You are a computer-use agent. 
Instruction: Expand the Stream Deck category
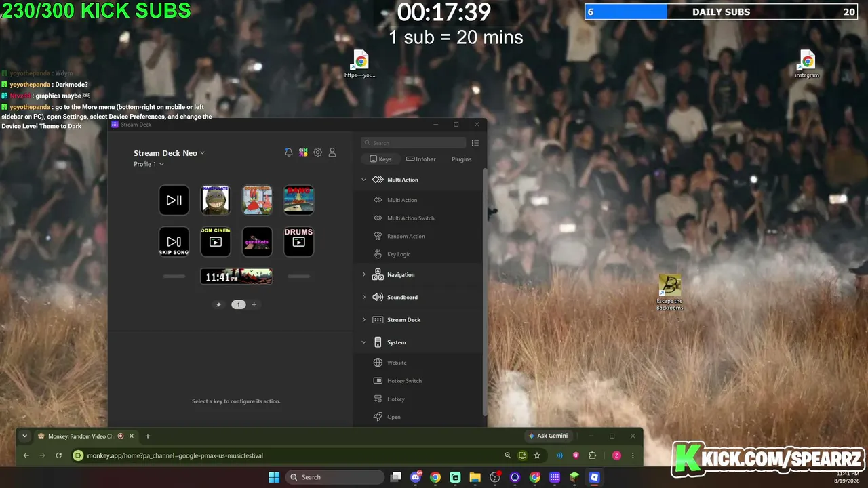tap(363, 320)
